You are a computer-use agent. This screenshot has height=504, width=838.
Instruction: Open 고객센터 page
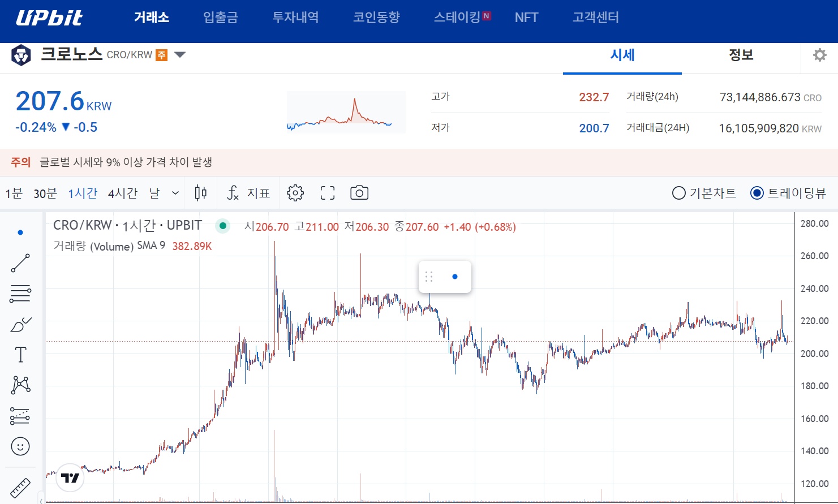point(596,18)
